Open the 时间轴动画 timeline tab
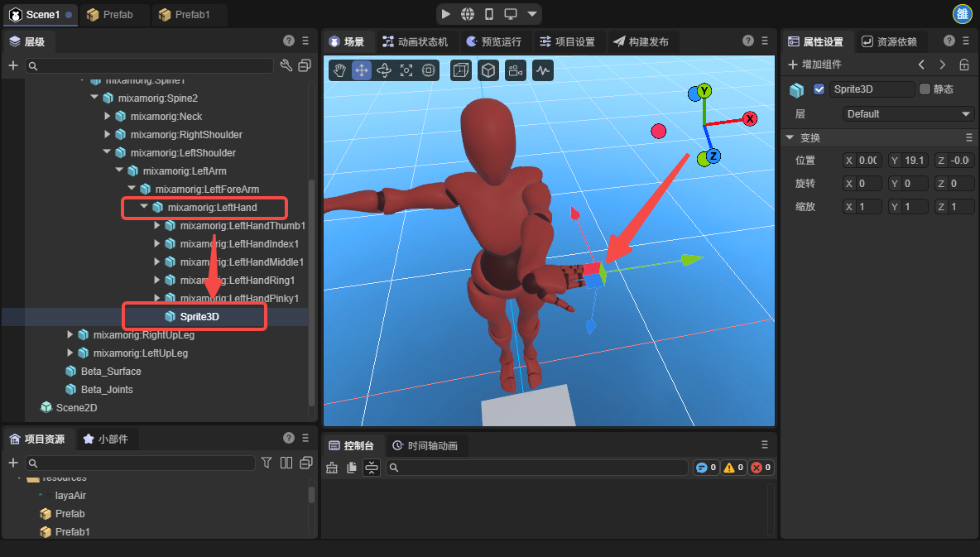This screenshot has width=980, height=557. 427,445
